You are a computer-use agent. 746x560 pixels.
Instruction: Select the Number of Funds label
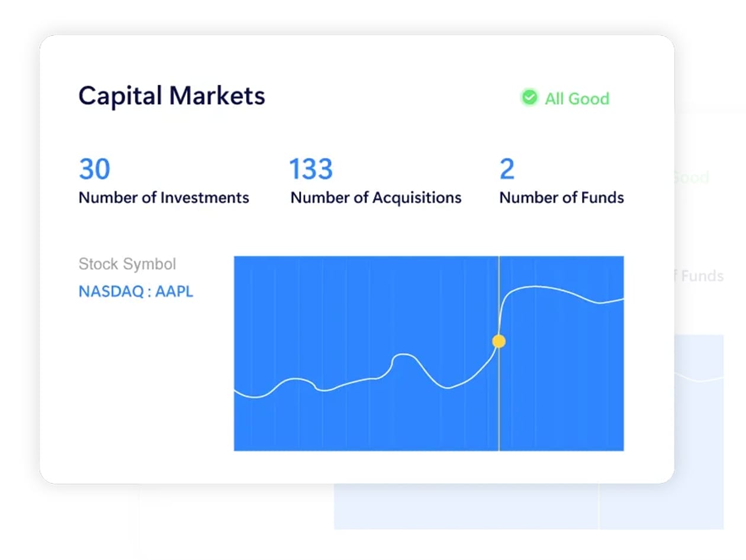[x=561, y=198]
